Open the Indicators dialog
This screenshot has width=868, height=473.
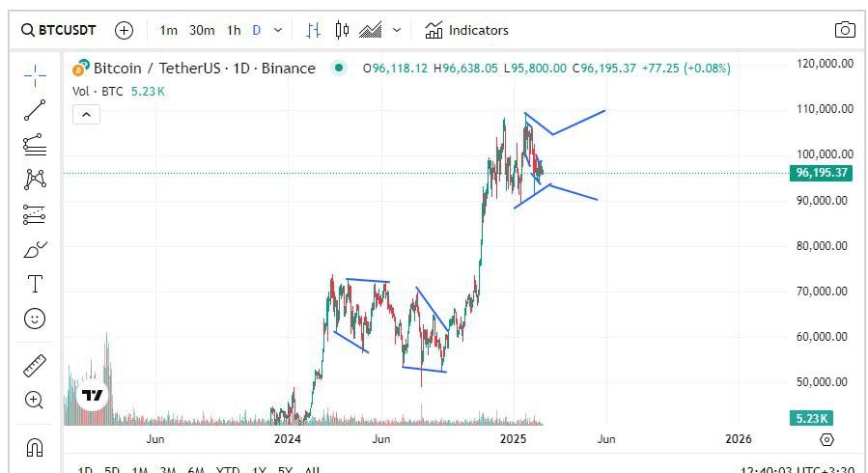(x=466, y=30)
